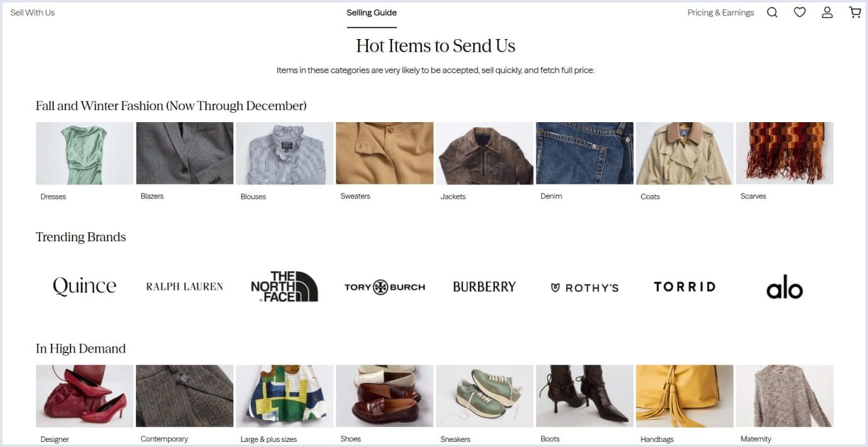Select the Burberry brand logo

pyautogui.click(x=484, y=286)
